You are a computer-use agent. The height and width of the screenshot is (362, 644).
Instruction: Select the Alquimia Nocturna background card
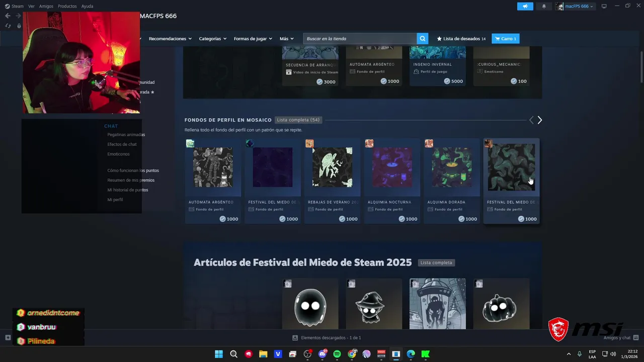tap(392, 181)
